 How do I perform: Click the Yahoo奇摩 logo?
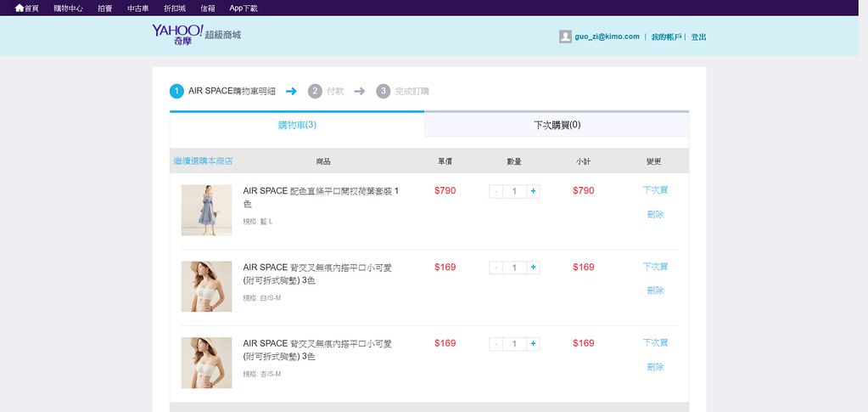click(x=177, y=34)
